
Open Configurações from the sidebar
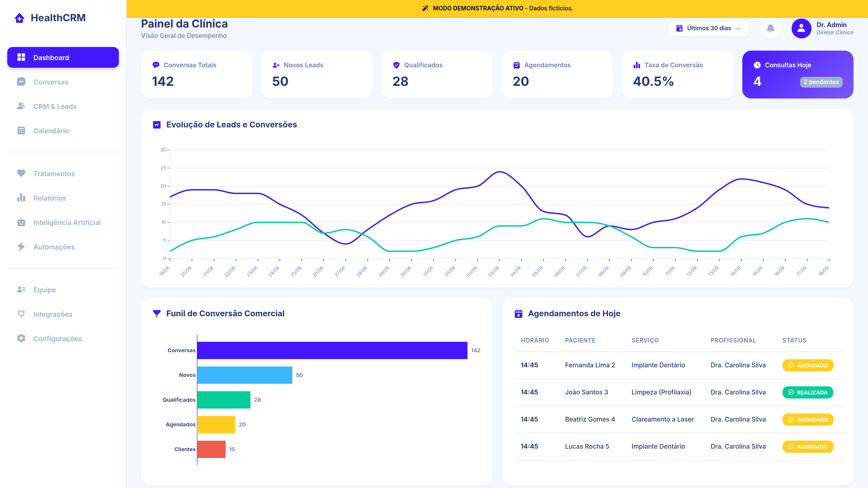click(x=63, y=338)
